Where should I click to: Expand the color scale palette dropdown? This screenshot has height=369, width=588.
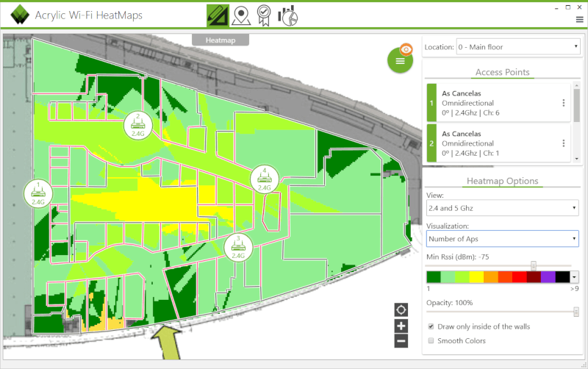(x=574, y=277)
